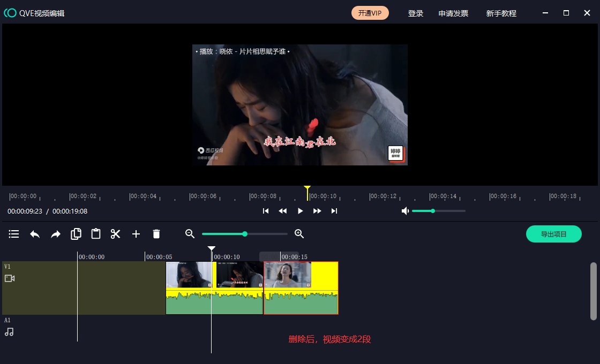Click 开通VIP button
Viewport: 600px width, 364px height.
click(370, 13)
